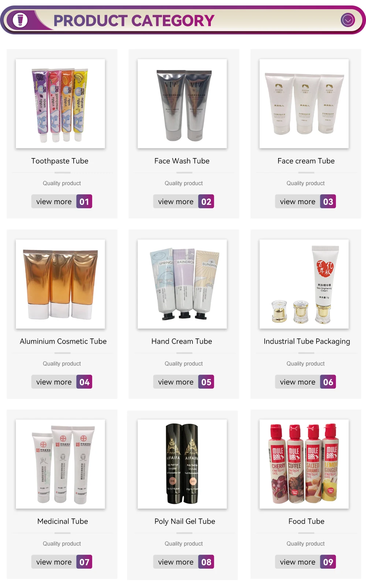366x588 pixels.
Task: Expand the Product Category chevron circle
Action: [x=348, y=20]
